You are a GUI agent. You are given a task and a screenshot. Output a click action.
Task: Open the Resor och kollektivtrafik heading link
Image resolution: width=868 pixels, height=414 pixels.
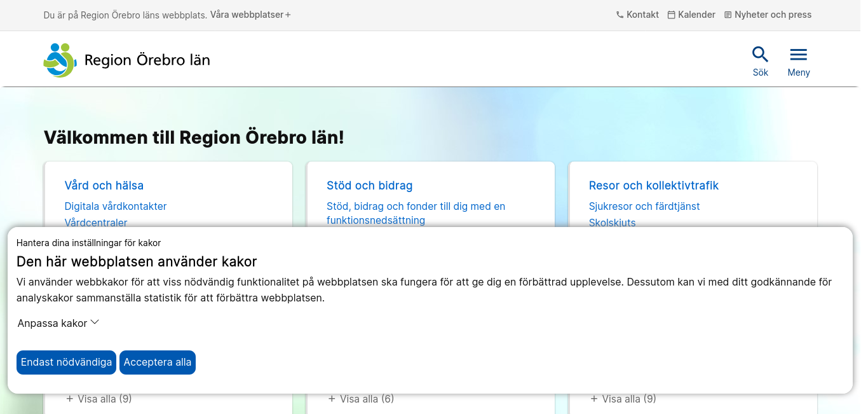654,186
